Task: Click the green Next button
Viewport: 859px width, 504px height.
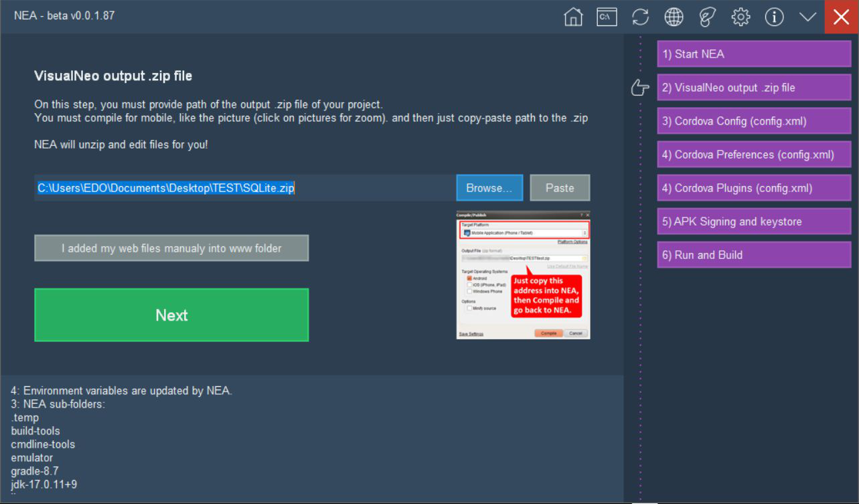Action: coord(171,315)
